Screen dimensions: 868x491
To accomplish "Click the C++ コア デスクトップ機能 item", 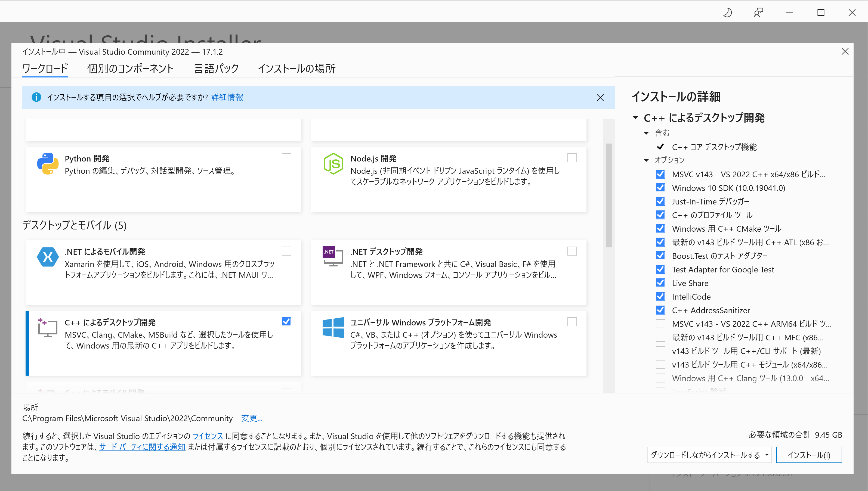I will [714, 147].
